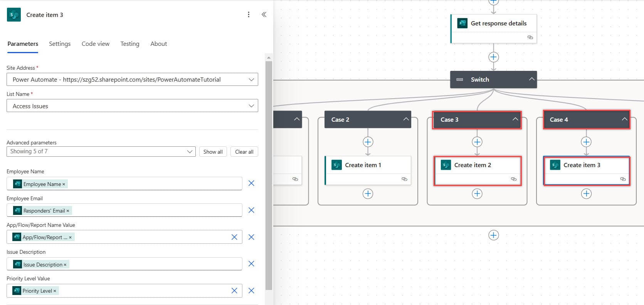The image size is (644, 305).
Task: Select the Create item 2 action card
Action: [x=477, y=171]
